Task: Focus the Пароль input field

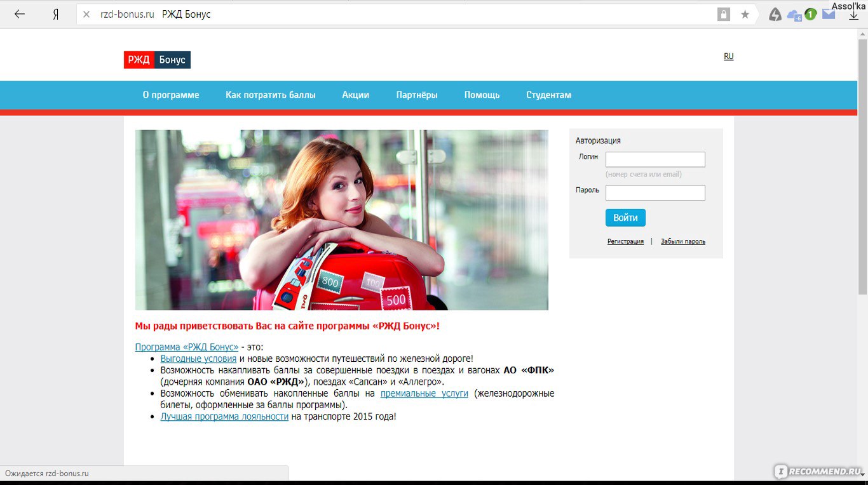Action: coord(655,192)
